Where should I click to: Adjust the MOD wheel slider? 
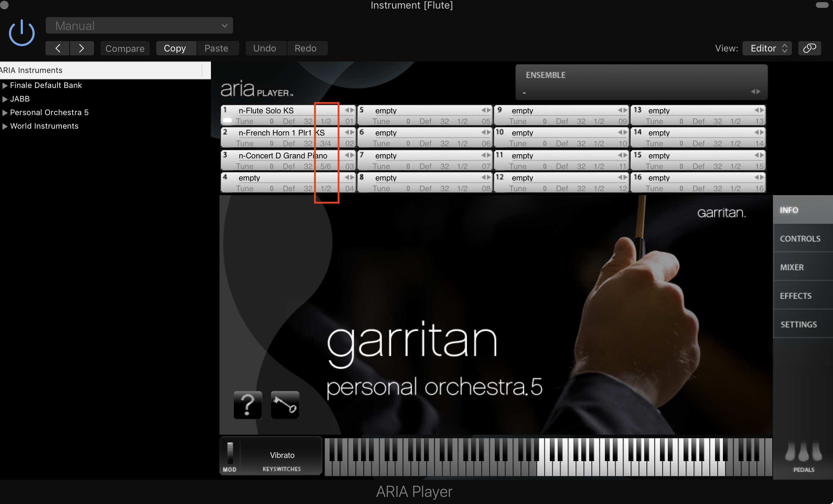(x=230, y=453)
